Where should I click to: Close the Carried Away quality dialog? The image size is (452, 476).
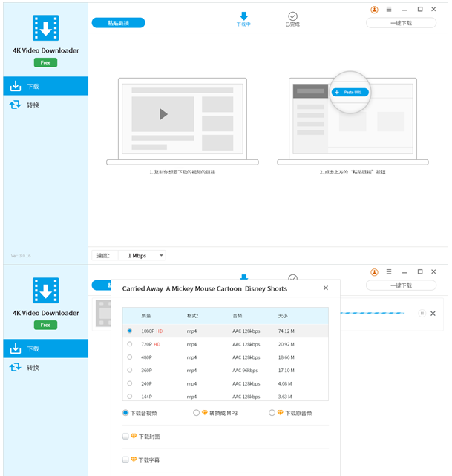pos(326,288)
